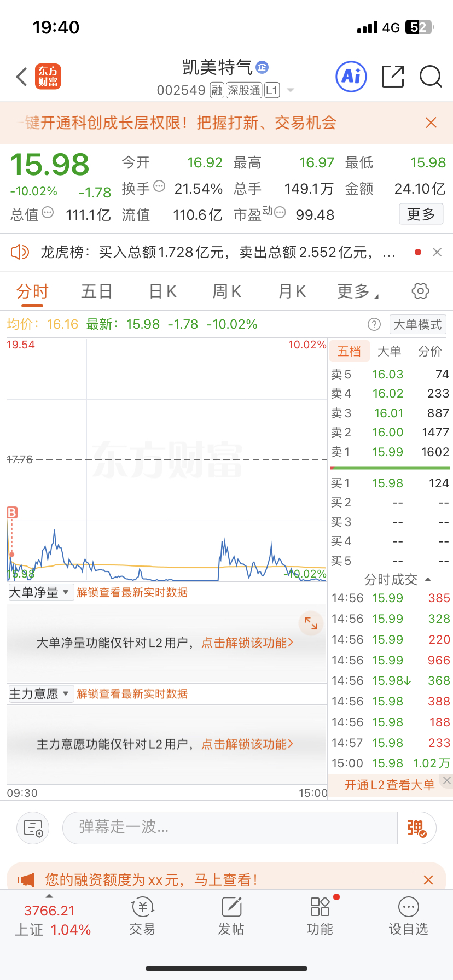Open the search magnifier icon
453x980 pixels.
point(431,77)
